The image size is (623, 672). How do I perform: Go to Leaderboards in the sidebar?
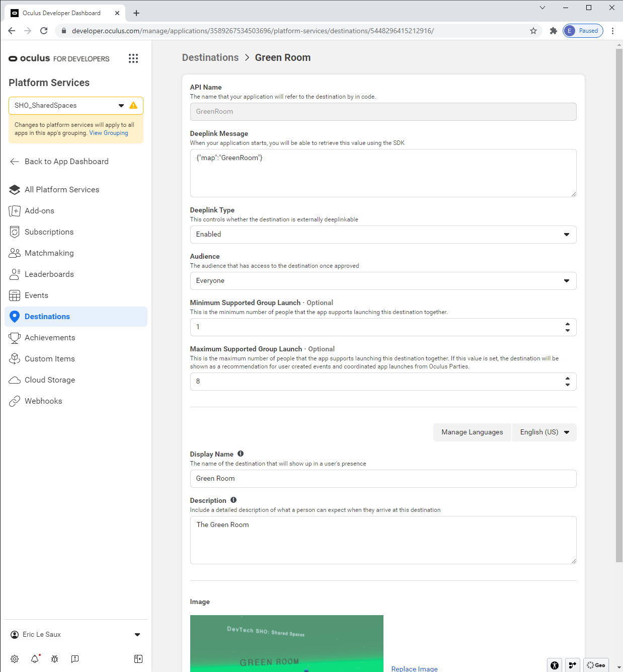pyautogui.click(x=49, y=274)
